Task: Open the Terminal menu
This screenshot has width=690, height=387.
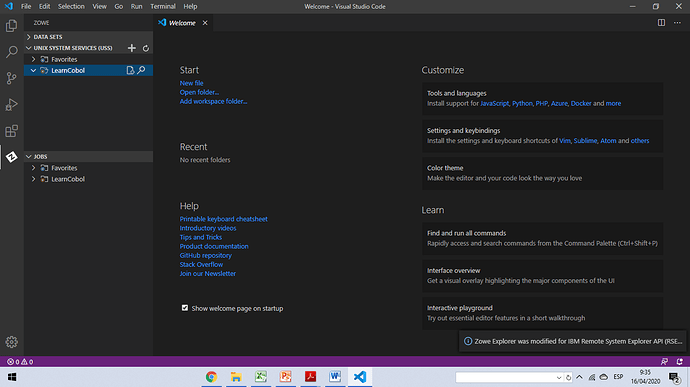Action: pyautogui.click(x=163, y=7)
